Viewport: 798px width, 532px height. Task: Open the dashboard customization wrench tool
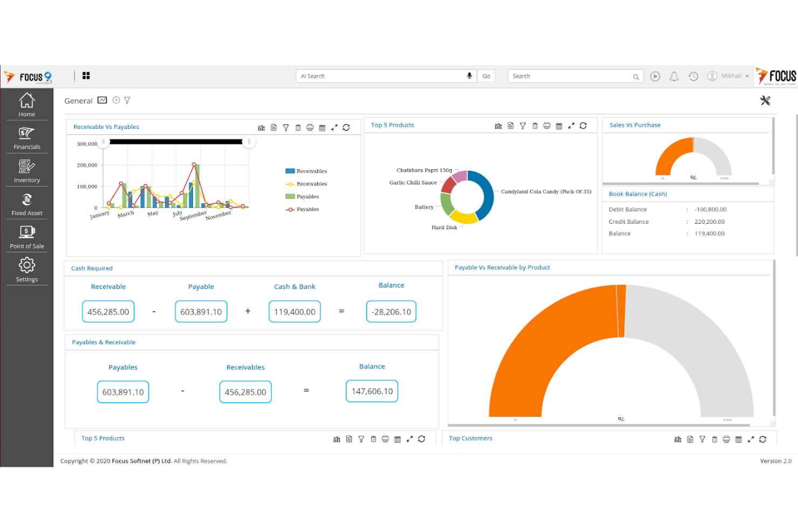(766, 100)
